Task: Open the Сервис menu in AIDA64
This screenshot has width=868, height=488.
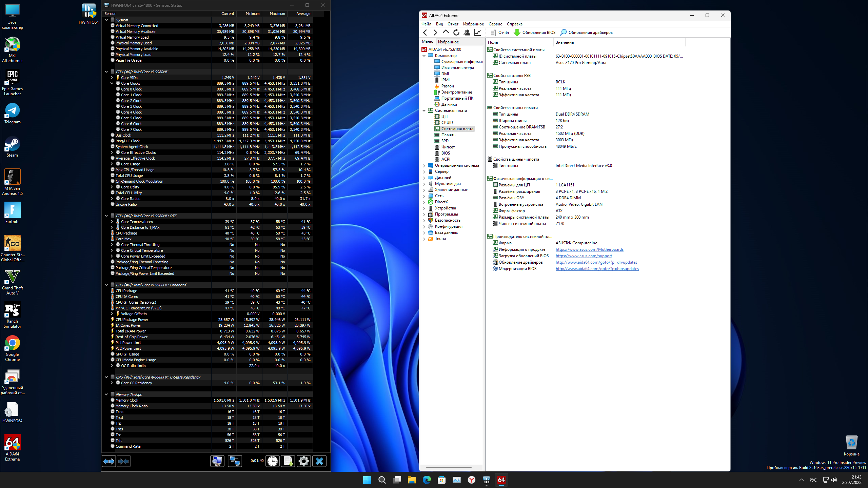Action: pos(495,24)
